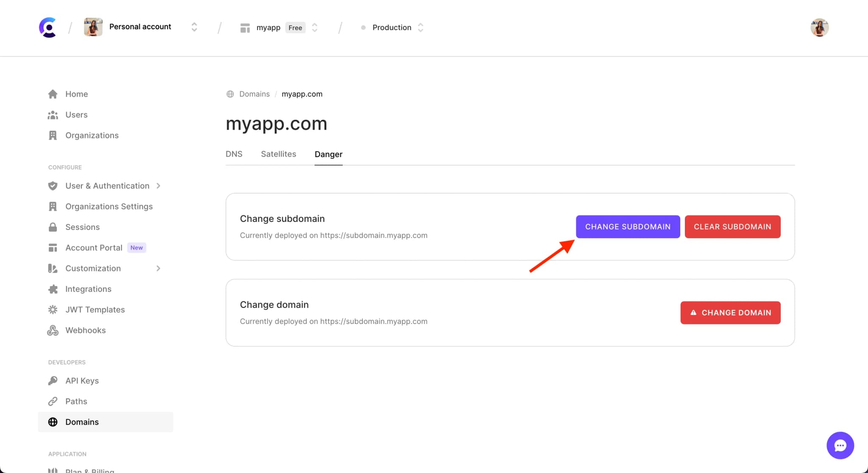This screenshot has height=473, width=868.
Task: Switch to the DNS tab
Action: click(x=234, y=154)
